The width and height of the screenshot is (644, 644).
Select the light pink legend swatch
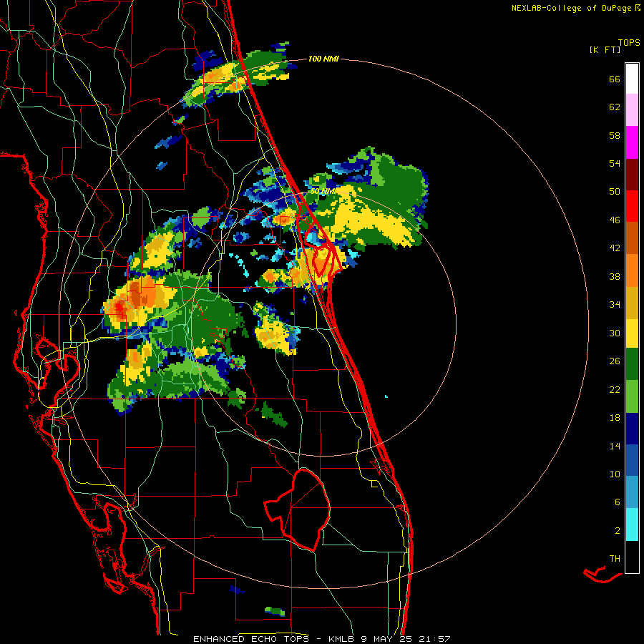[632, 109]
